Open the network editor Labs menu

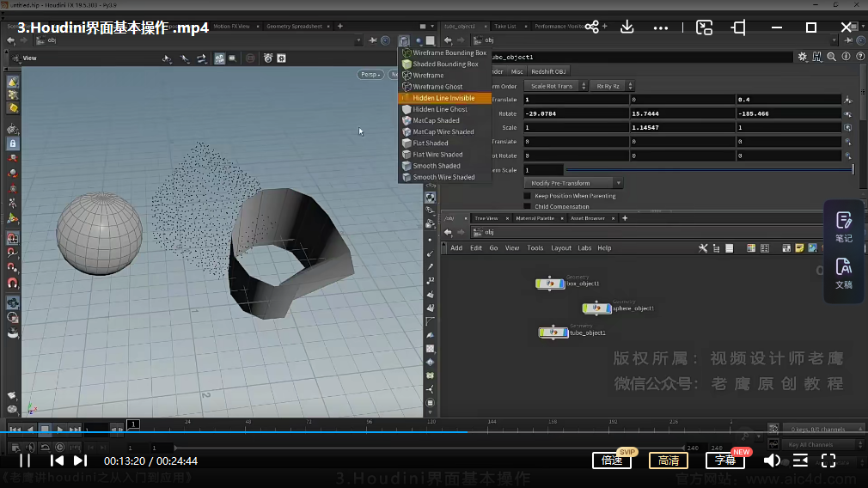point(584,248)
